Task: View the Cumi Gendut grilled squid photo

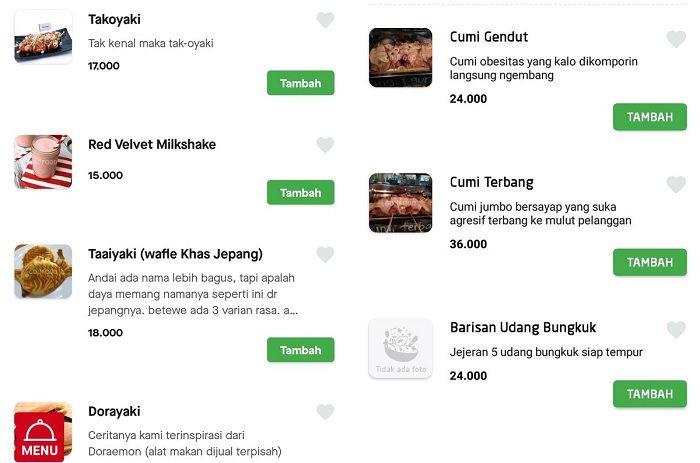Action: [x=400, y=58]
